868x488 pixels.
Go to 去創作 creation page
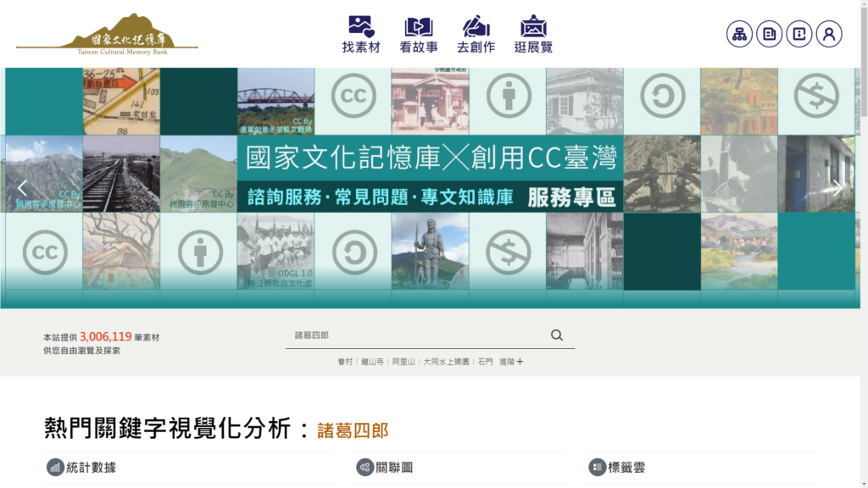476,35
